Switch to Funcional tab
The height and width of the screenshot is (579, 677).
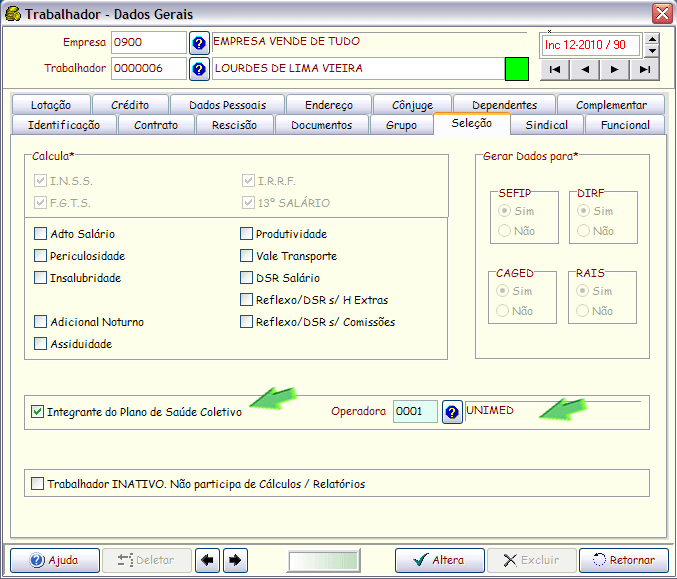coord(625,125)
